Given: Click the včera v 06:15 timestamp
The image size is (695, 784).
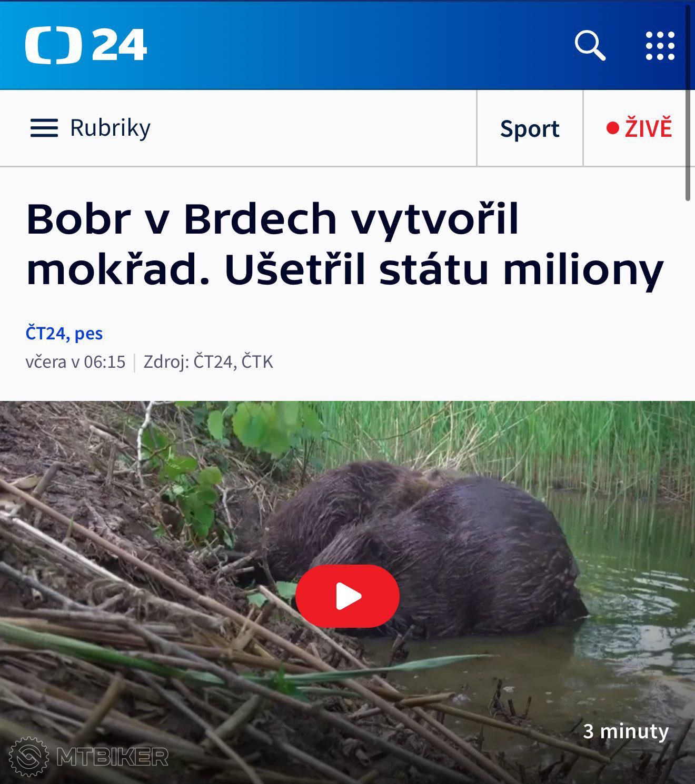Looking at the screenshot, I should pos(75,362).
